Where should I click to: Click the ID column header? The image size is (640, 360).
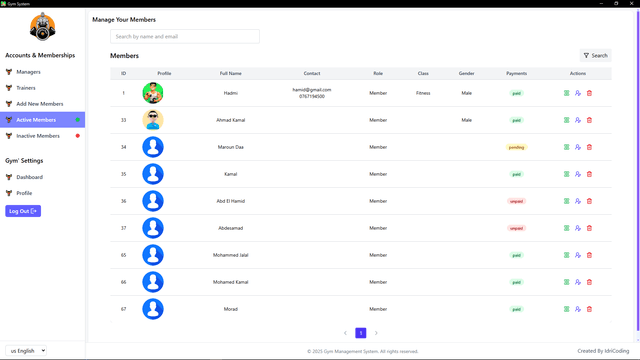click(123, 73)
